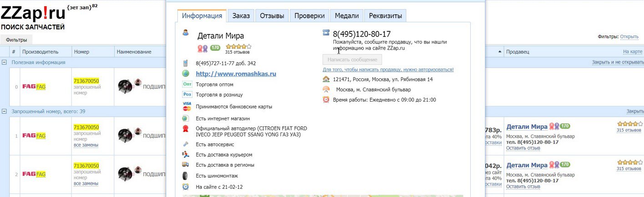Click the red official dealer seal icon
This screenshot has height=197, width=644.
click(186, 129)
